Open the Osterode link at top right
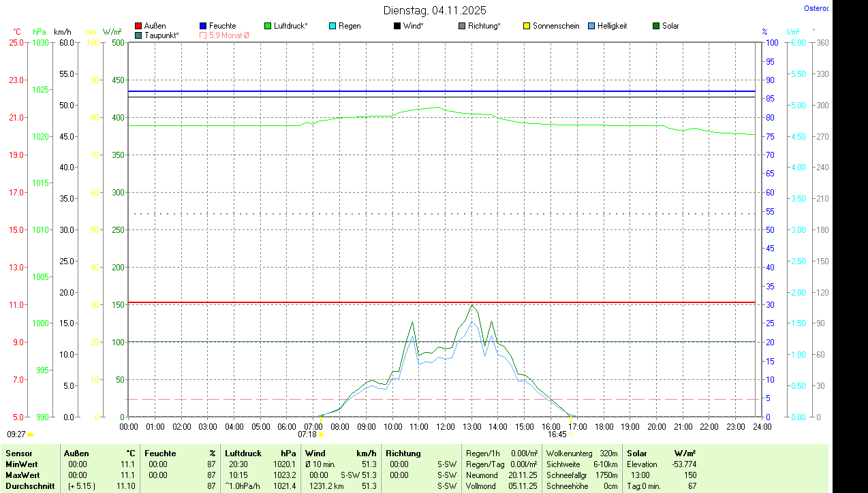The width and height of the screenshot is (868, 493). 816,9
